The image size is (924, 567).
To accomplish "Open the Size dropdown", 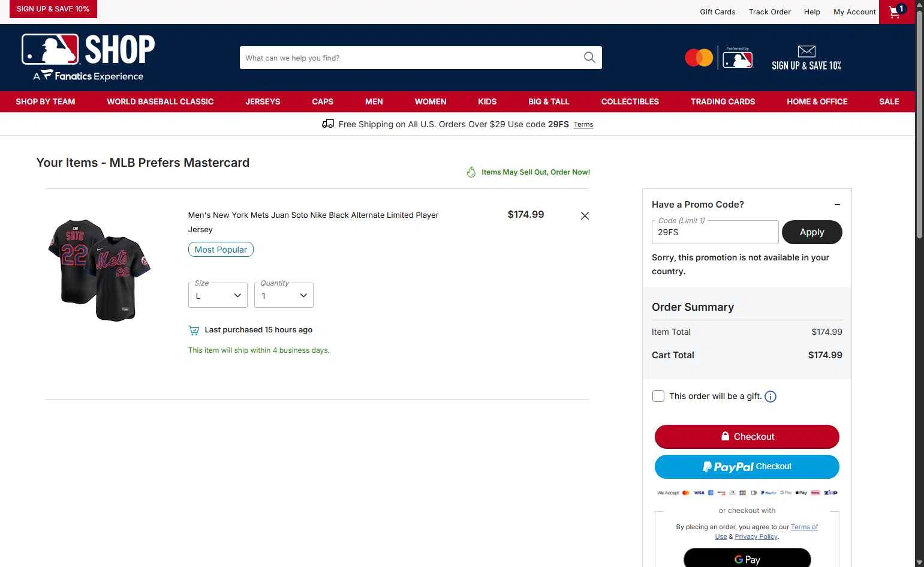I will pos(218,295).
